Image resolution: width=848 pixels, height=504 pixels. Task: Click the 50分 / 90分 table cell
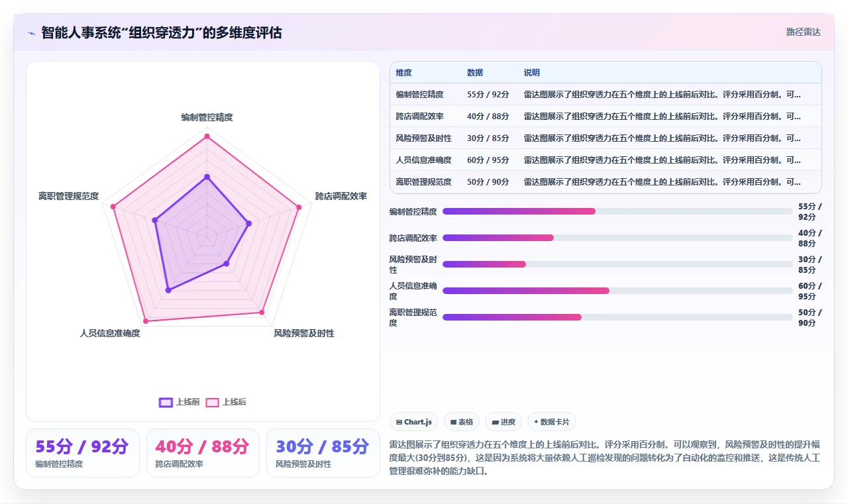[488, 182]
